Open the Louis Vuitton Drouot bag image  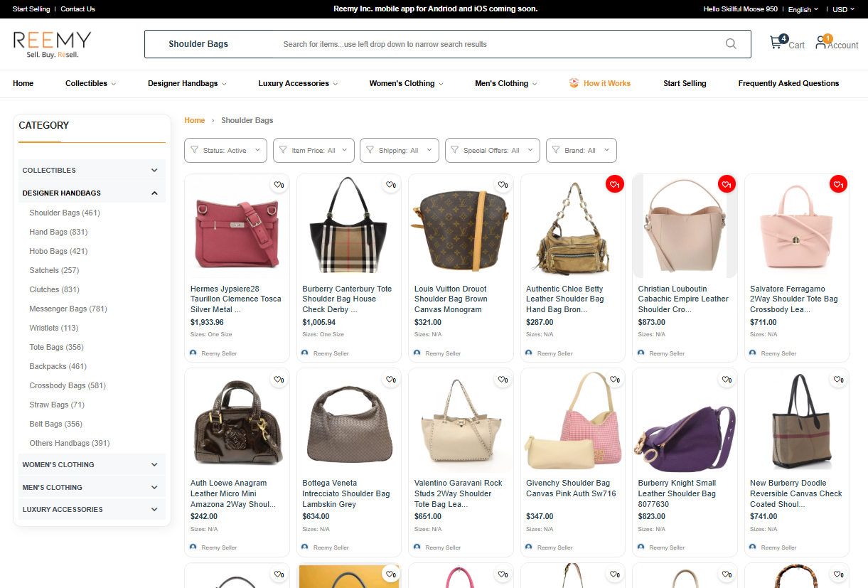point(461,228)
